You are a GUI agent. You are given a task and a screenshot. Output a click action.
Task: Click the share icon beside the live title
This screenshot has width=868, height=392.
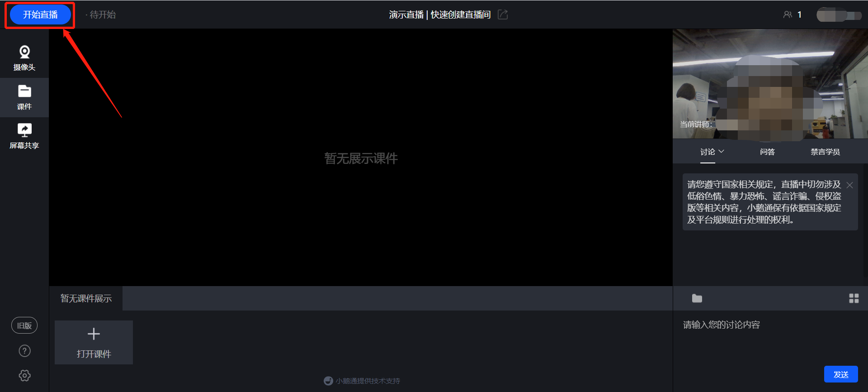[503, 14]
